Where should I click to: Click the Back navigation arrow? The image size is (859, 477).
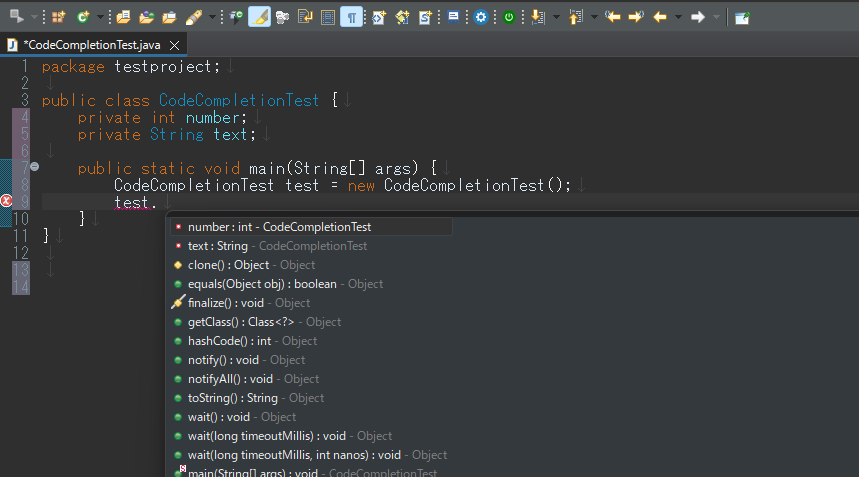click(660, 18)
